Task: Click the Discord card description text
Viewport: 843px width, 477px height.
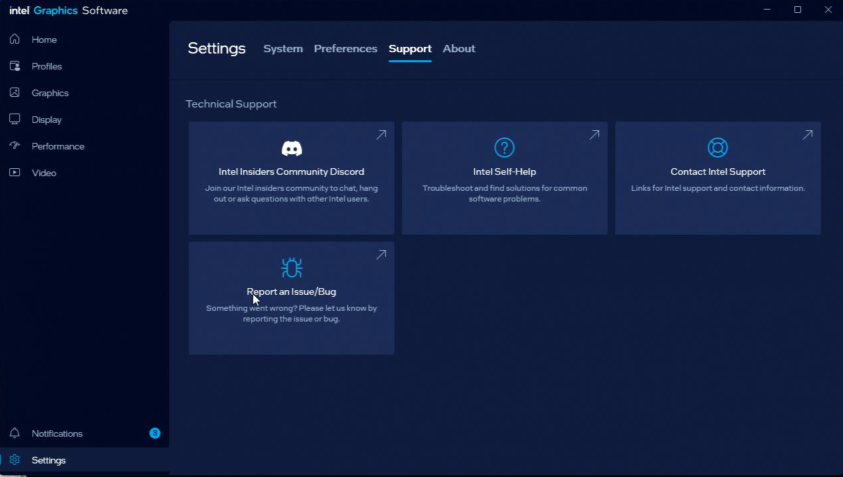Action: tap(291, 194)
